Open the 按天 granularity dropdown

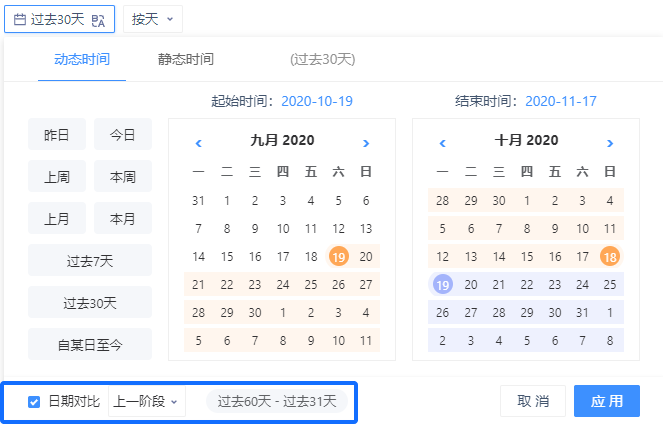point(153,19)
